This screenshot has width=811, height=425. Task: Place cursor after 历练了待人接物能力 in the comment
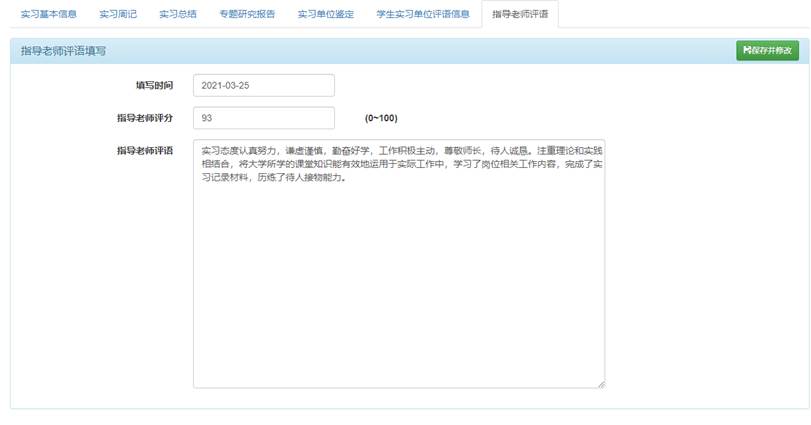[x=347, y=178]
